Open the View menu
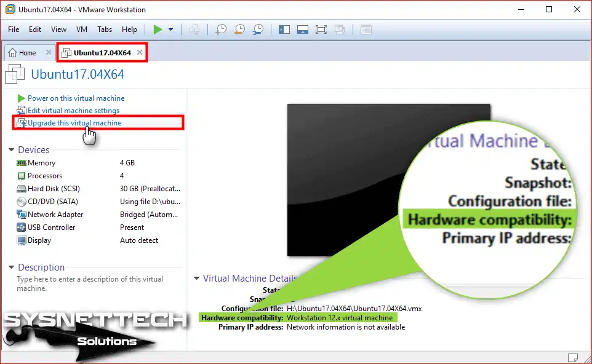Screen dimensions: 592x364 (58, 30)
